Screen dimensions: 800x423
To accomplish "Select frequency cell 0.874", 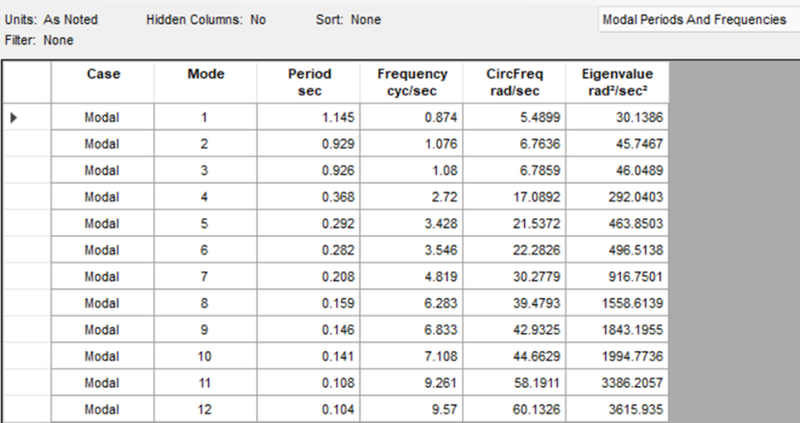I will [x=412, y=117].
